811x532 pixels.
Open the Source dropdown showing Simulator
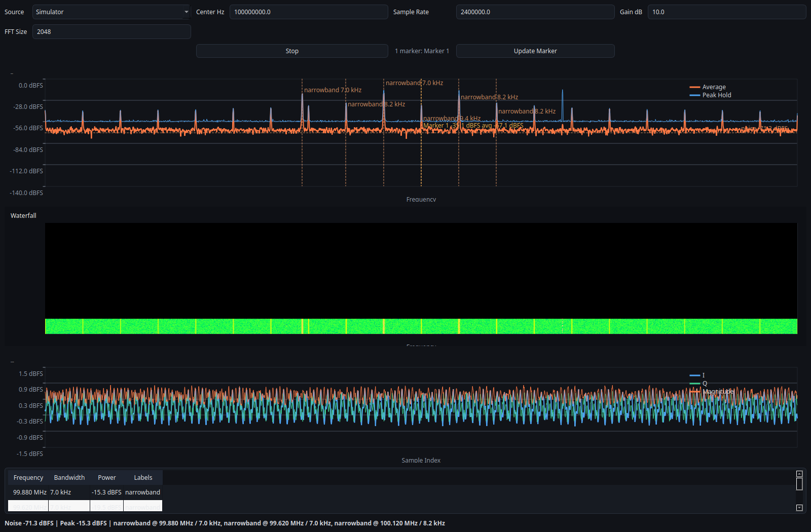111,12
